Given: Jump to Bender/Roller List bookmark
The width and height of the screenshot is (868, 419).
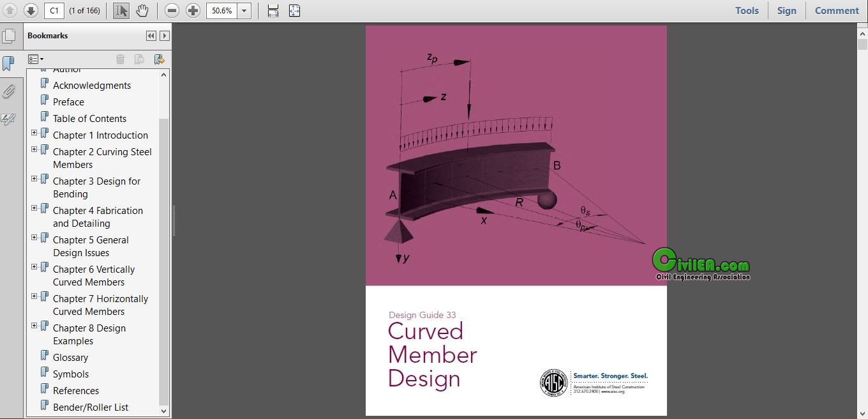Looking at the screenshot, I should click(91, 407).
